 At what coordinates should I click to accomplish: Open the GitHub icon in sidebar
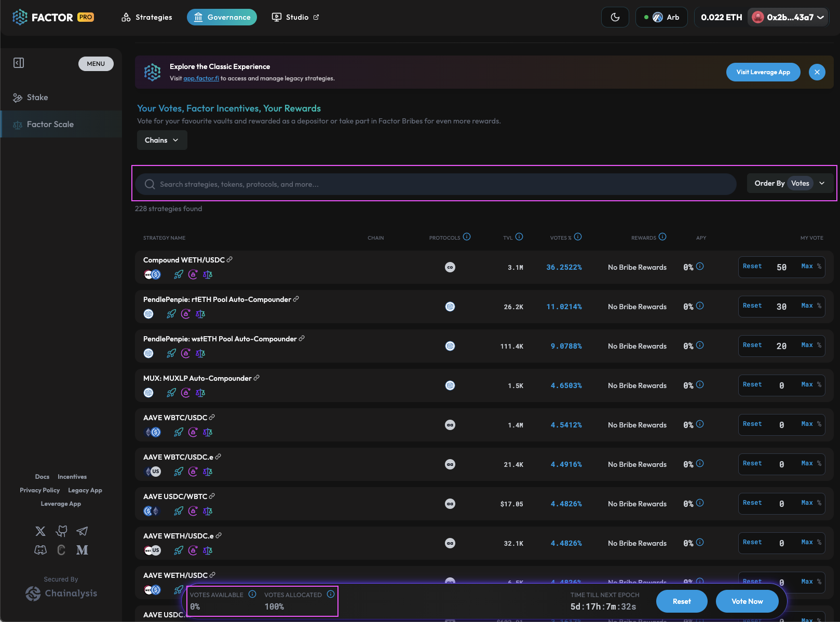click(x=62, y=531)
